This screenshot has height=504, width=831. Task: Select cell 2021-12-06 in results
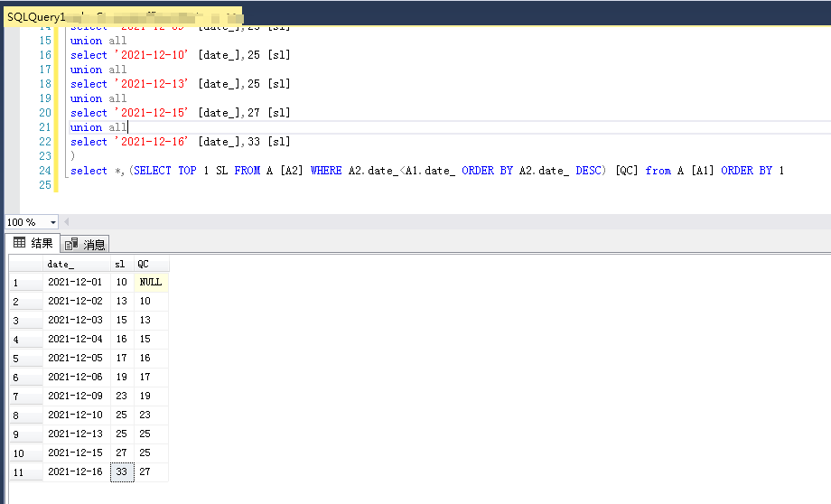[x=76, y=377]
